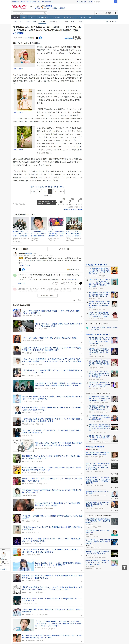Open settings gear icon in header

[x=115, y=13]
